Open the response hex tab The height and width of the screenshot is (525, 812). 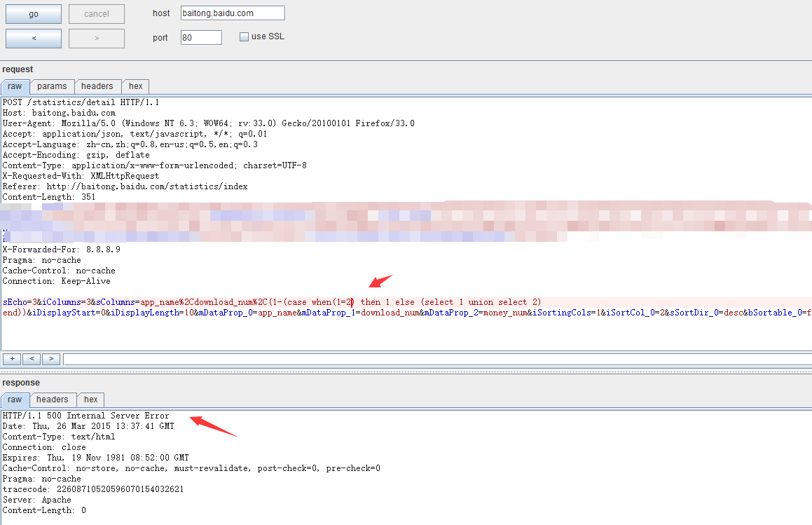[90, 400]
